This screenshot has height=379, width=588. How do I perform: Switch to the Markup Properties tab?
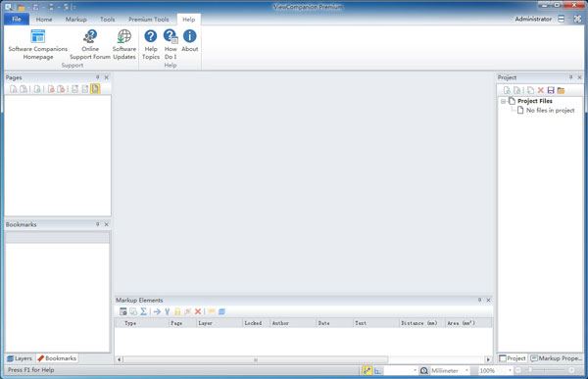click(556, 358)
